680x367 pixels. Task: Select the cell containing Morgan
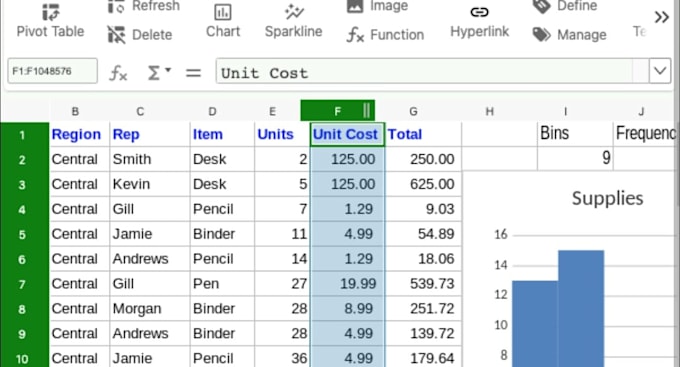pos(150,308)
